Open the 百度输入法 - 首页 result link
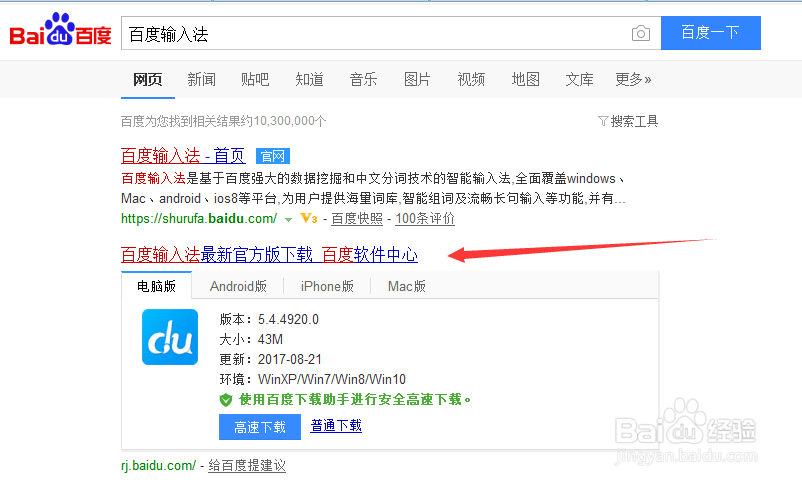 pyautogui.click(x=183, y=156)
